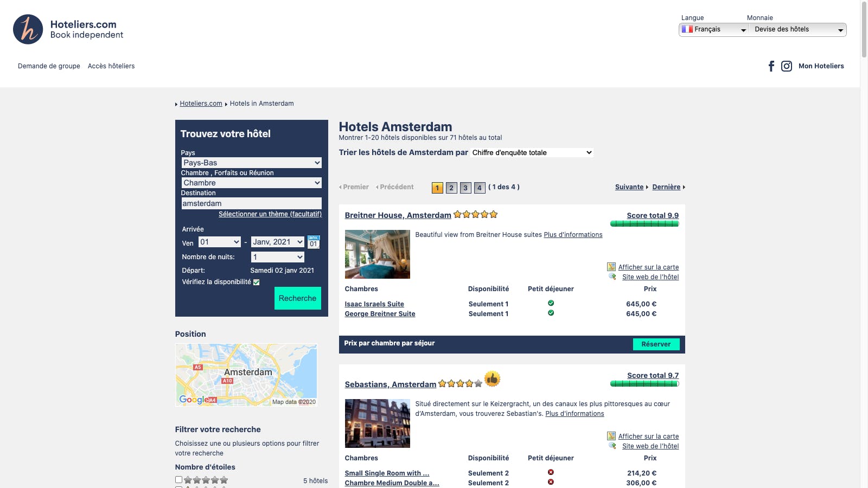Image resolution: width=868 pixels, height=488 pixels.
Task: Click Score total 9.9 link
Action: point(653,215)
